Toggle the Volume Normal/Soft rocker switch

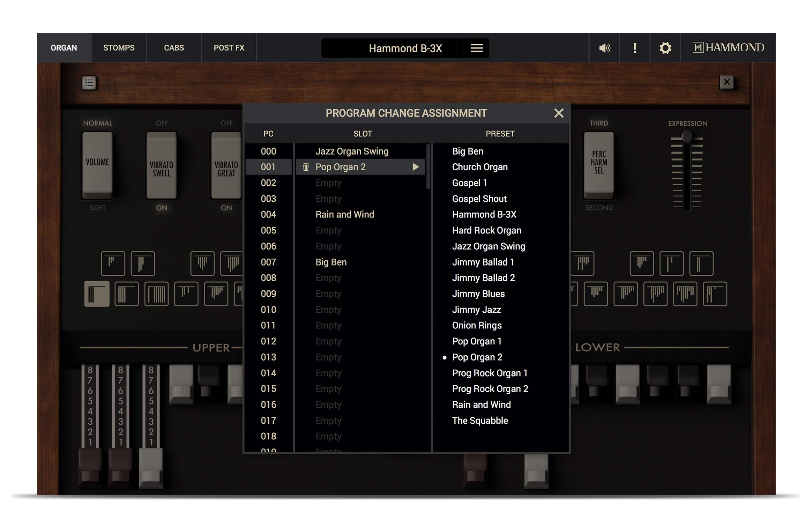tap(97, 164)
